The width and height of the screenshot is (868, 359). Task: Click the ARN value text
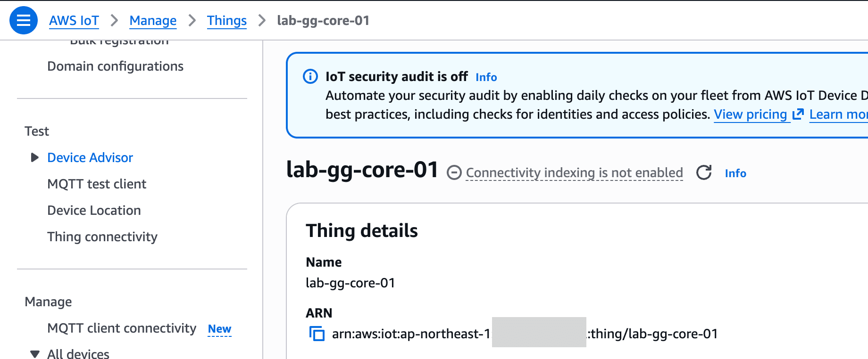[525, 334]
